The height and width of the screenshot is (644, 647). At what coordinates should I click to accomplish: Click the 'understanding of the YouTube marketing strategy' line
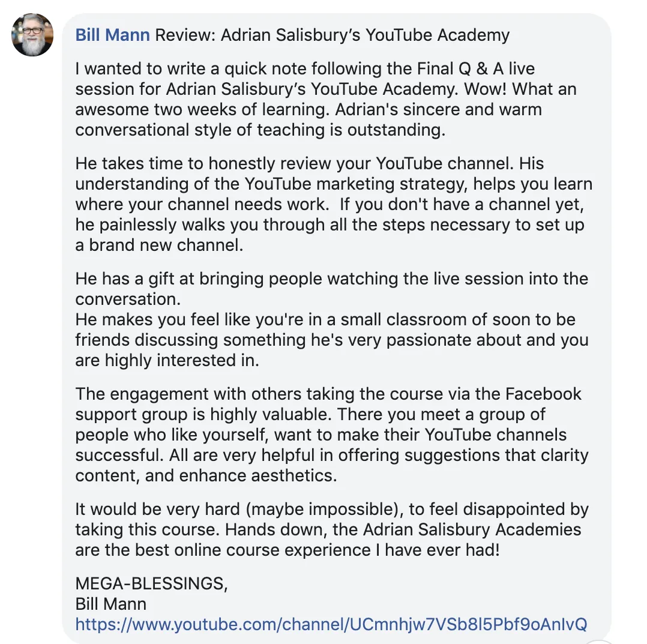click(334, 184)
